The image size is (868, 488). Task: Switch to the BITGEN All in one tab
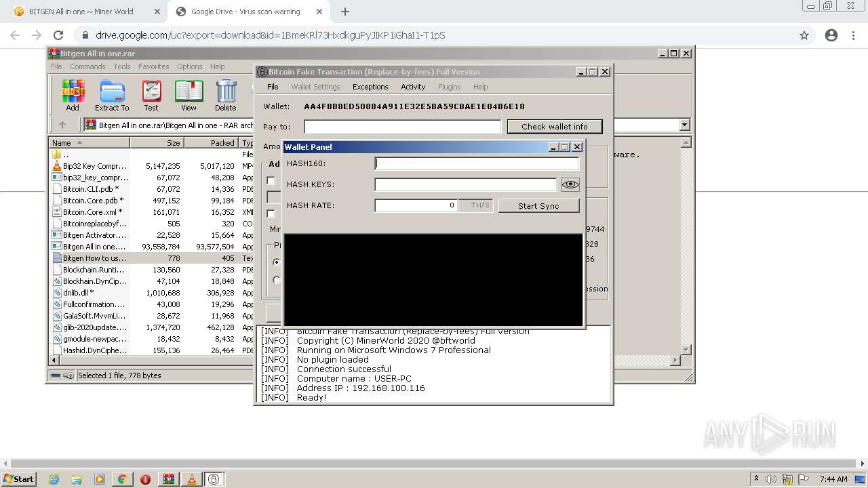pyautogui.click(x=82, y=12)
